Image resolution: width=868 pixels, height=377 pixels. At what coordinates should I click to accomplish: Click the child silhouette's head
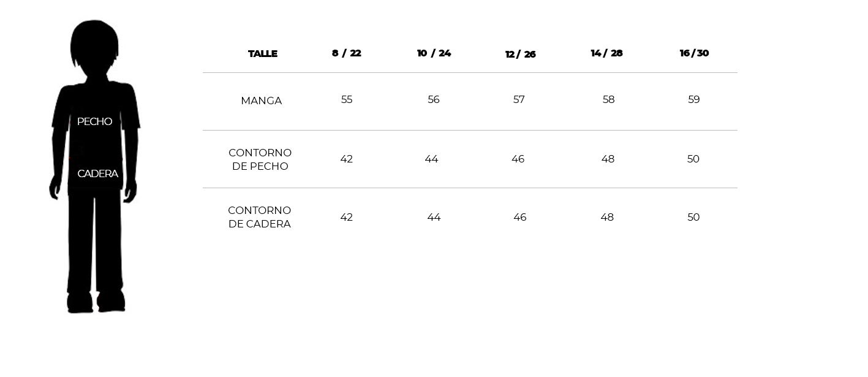(x=94, y=44)
